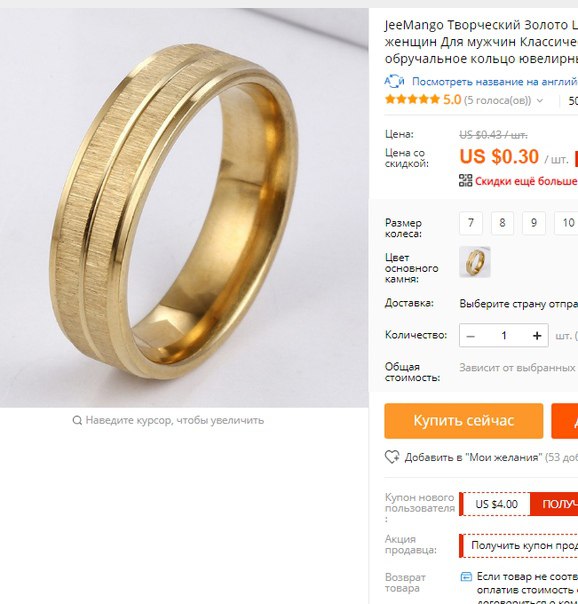Click the Купить сейчас button

pos(464,421)
